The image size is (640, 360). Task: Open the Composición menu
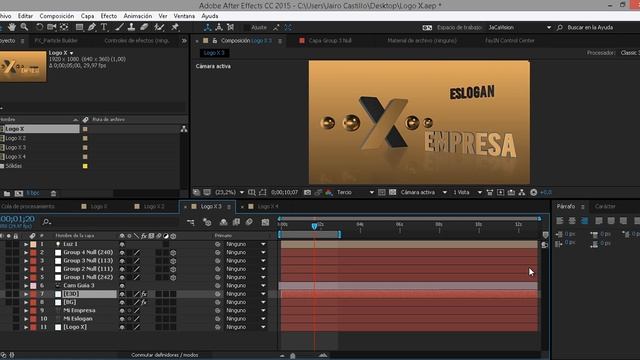(x=57, y=16)
